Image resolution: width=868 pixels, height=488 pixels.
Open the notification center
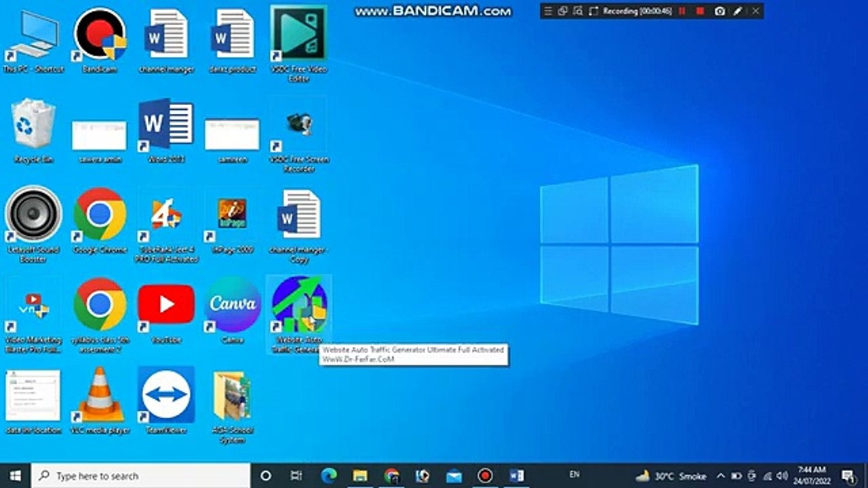848,476
